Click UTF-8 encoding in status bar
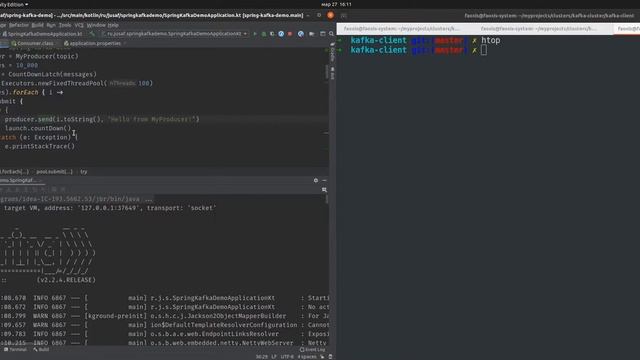The width and height of the screenshot is (640, 360). click(287, 357)
